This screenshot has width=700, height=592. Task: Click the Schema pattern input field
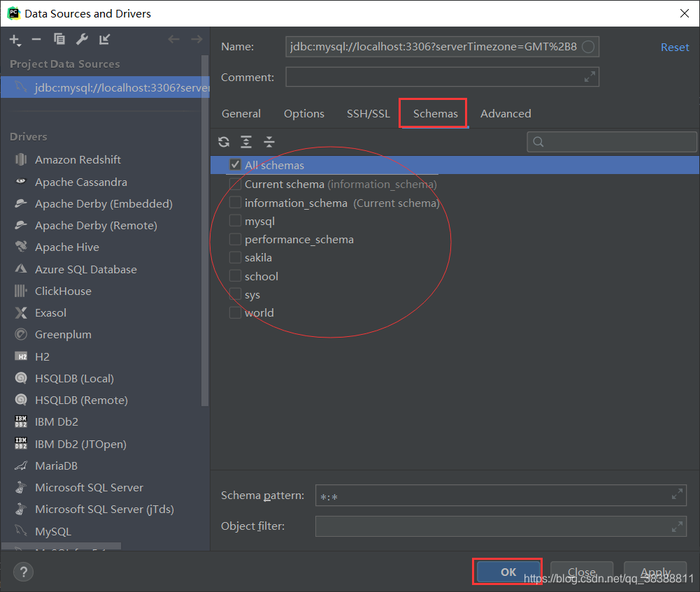tap(501, 495)
